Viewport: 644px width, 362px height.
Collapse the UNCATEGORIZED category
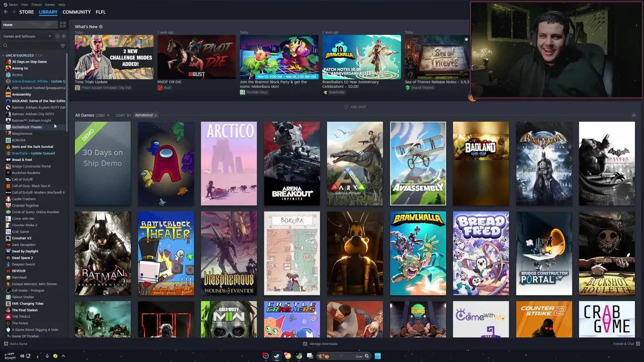(x=4, y=55)
